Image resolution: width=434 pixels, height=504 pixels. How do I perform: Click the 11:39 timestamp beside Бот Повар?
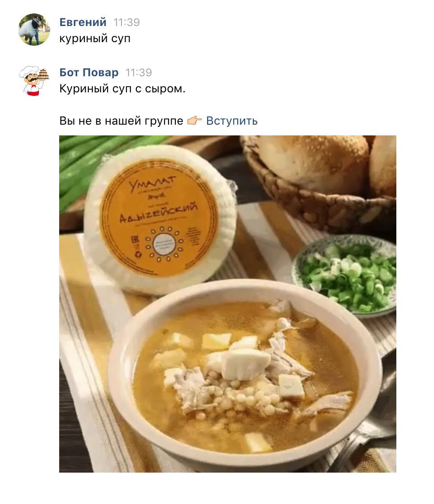[139, 73]
